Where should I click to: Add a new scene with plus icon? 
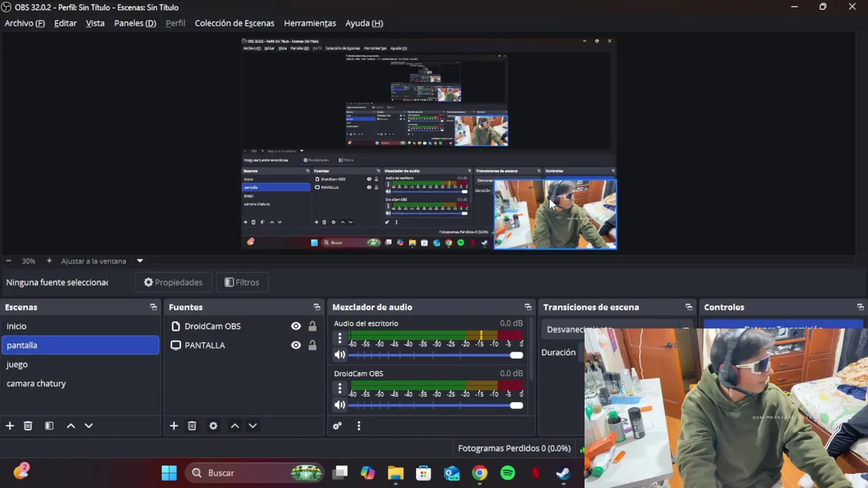point(10,426)
